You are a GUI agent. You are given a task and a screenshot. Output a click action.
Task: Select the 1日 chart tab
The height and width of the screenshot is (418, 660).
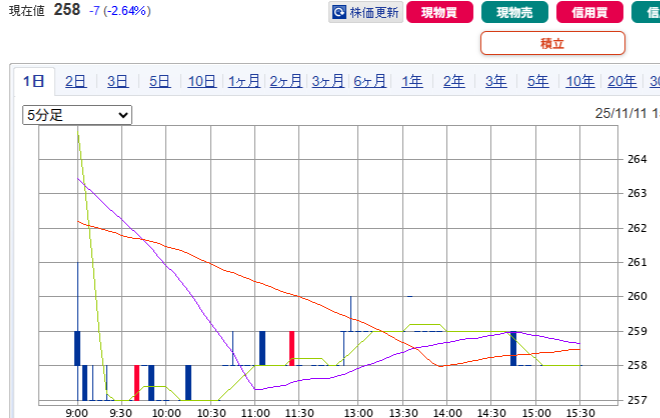tap(34, 82)
